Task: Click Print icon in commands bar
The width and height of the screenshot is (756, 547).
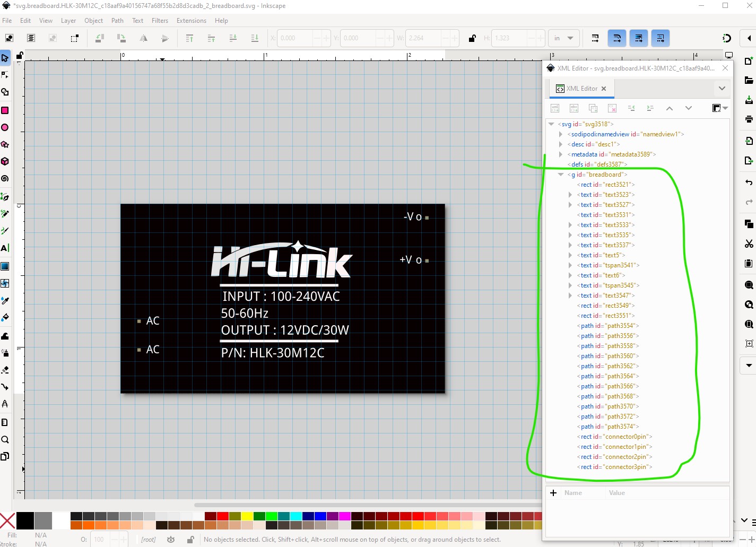Action: pos(749,119)
